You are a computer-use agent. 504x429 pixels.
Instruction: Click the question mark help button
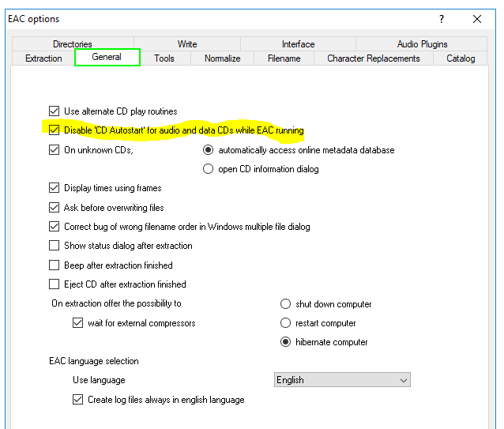pyautogui.click(x=442, y=19)
